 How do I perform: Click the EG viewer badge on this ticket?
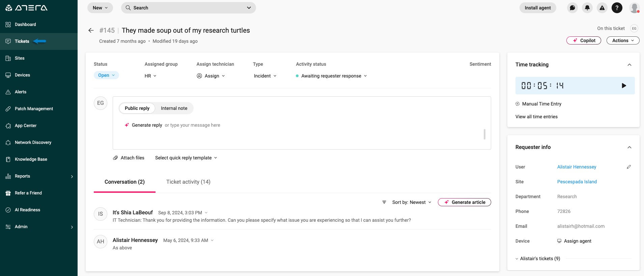(634, 29)
